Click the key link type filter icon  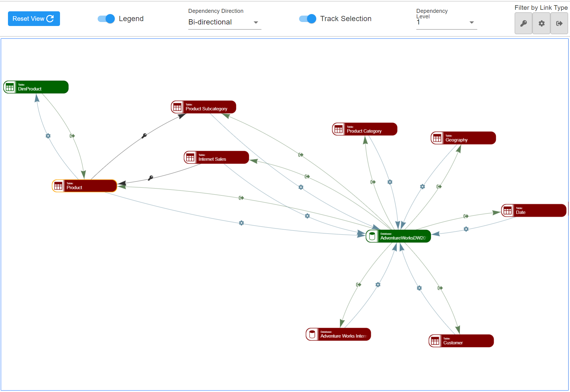(x=523, y=24)
